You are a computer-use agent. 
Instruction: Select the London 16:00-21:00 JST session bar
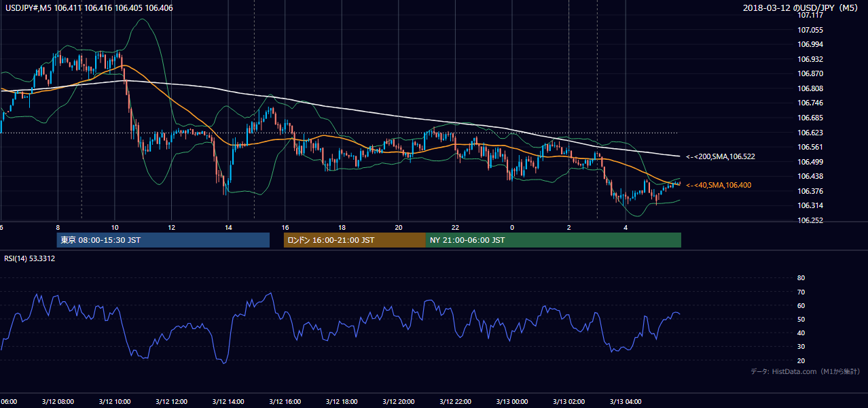tap(355, 240)
